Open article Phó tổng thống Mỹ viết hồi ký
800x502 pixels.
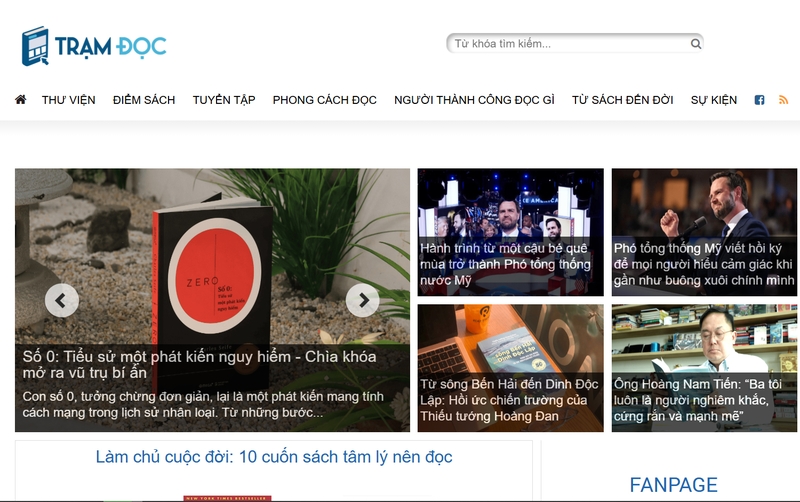pyautogui.click(x=704, y=264)
